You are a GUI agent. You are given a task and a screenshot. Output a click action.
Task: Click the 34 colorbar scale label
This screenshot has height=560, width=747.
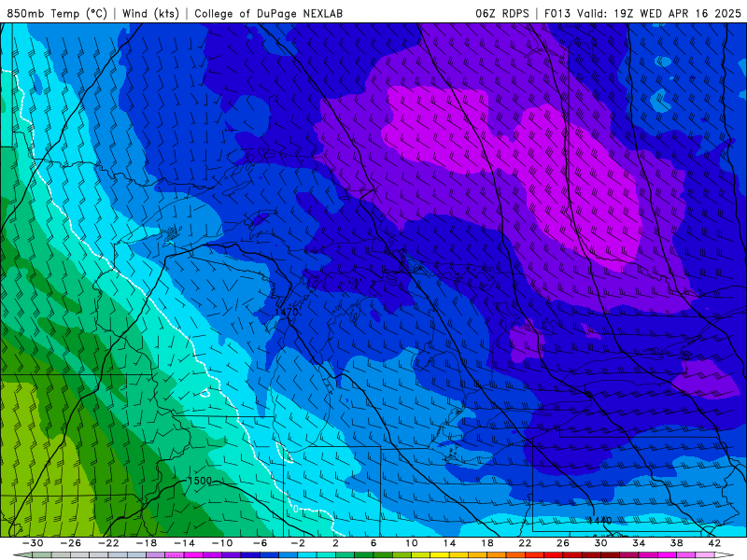pyautogui.click(x=639, y=543)
